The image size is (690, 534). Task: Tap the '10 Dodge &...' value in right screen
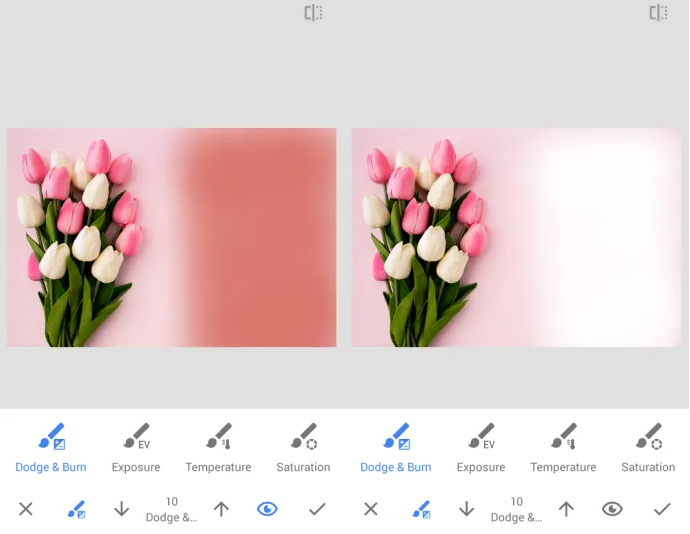coord(516,509)
